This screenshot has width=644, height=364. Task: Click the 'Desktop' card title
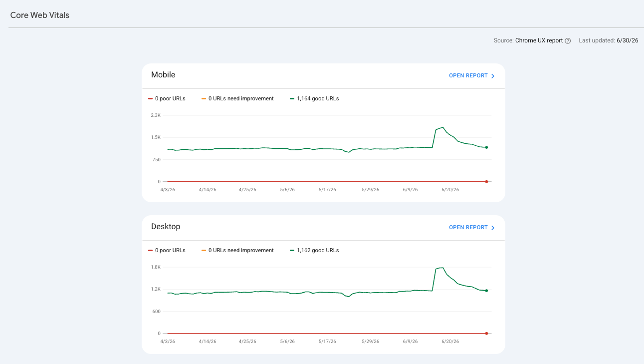166,227
